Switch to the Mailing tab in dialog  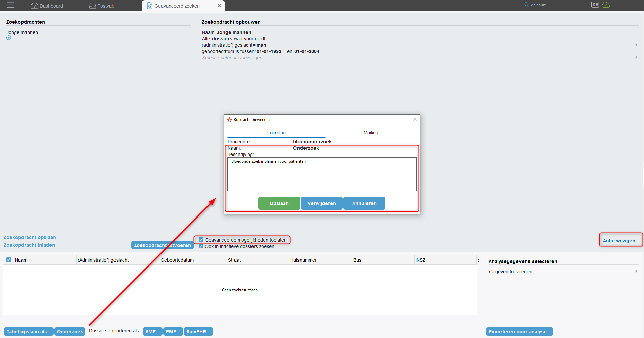(371, 133)
